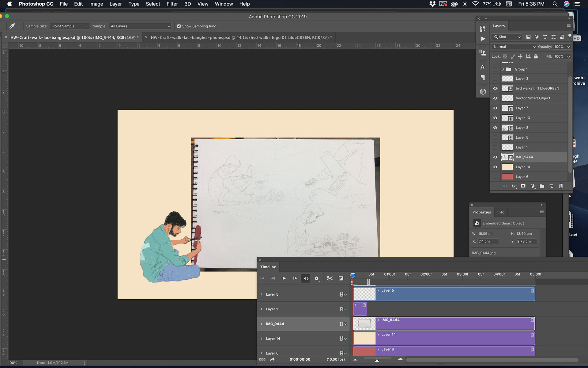Select the Eyedropper tool icon
Screen dimensions: 588x368
(12, 26)
